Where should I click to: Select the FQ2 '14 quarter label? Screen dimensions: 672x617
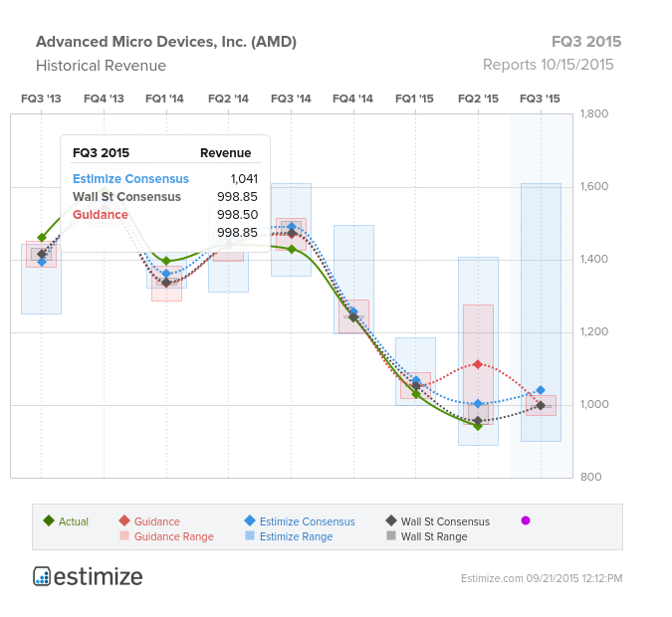[x=228, y=99]
